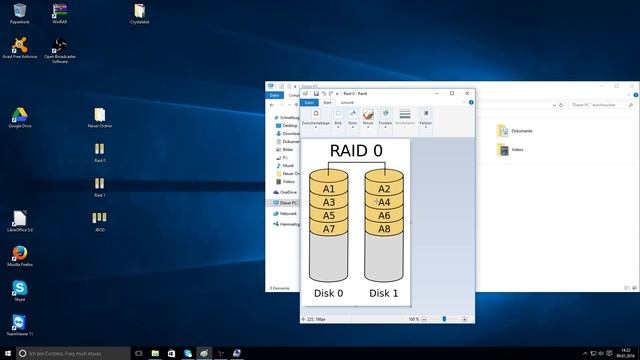Select the Neuer Ordner desktop folder
The width and height of the screenshot is (640, 360).
pyautogui.click(x=100, y=118)
